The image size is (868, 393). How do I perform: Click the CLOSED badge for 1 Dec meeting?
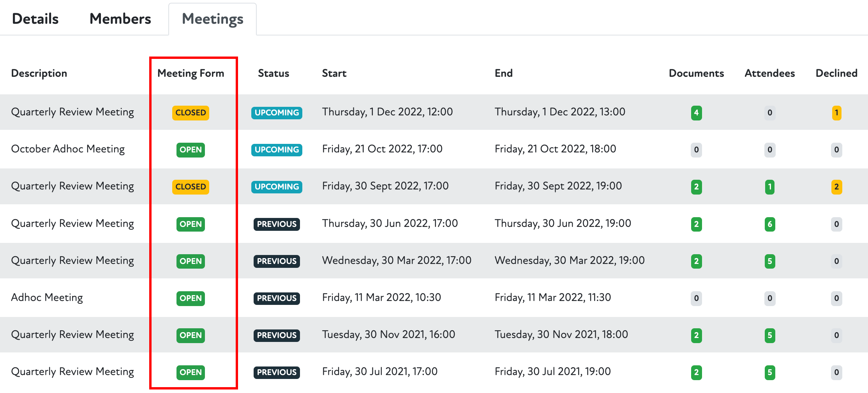[191, 113]
